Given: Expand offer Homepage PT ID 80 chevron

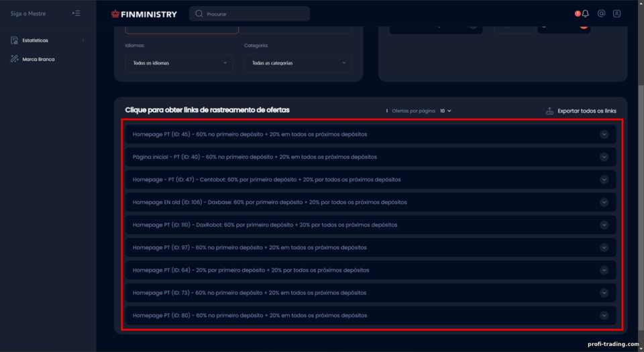Looking at the screenshot, I should pos(604,316).
